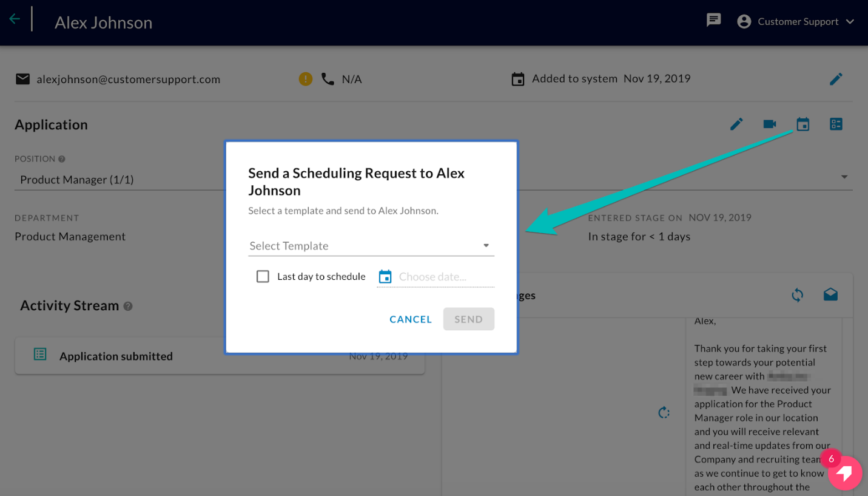The width and height of the screenshot is (868, 496).
Task: Open scheduling request via calendar icon
Action: [803, 124]
